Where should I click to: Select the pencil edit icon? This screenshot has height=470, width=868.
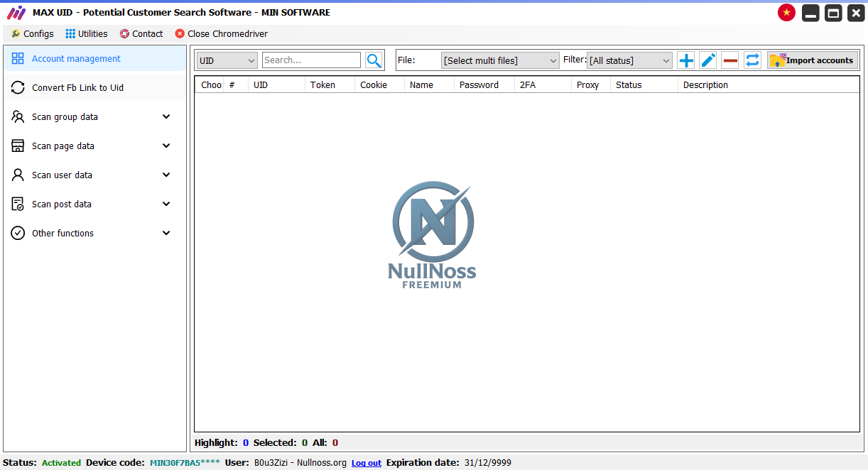click(707, 60)
